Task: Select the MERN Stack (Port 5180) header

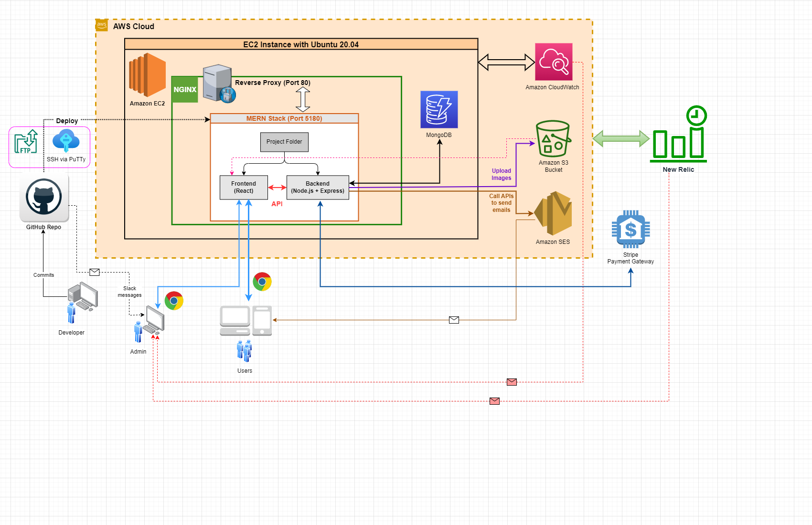Action: 284,118
